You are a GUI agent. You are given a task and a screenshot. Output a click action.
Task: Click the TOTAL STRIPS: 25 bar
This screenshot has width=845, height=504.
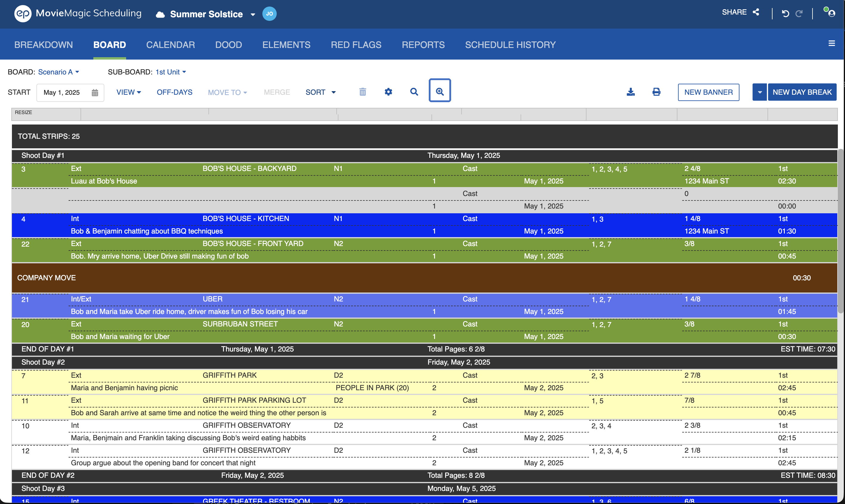click(x=424, y=136)
